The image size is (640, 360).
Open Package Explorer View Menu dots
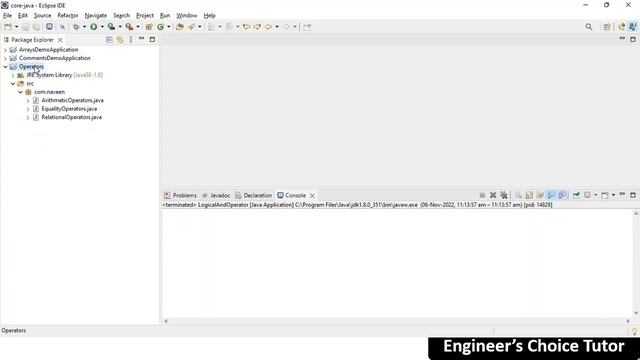tap(131, 40)
